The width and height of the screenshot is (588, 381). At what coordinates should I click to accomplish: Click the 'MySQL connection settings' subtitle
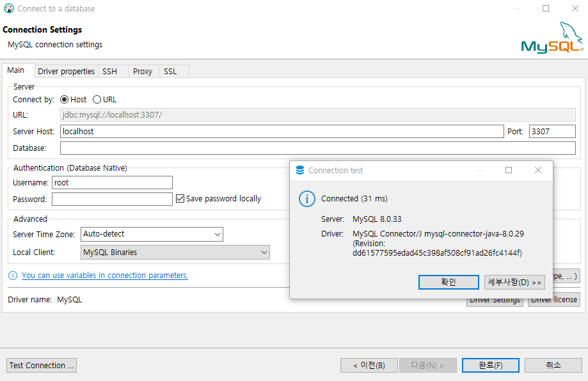click(55, 45)
